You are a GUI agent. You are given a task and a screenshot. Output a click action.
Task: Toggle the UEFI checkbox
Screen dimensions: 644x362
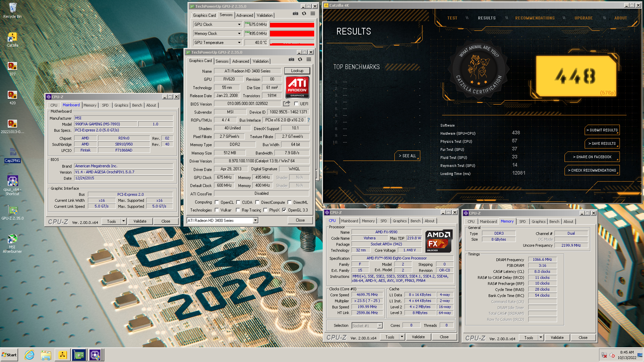[296, 104]
